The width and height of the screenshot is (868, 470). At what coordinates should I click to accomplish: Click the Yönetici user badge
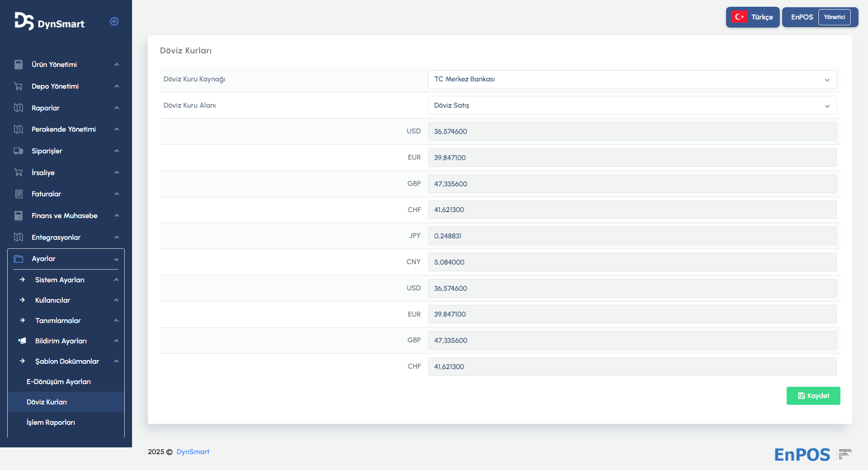(x=834, y=17)
